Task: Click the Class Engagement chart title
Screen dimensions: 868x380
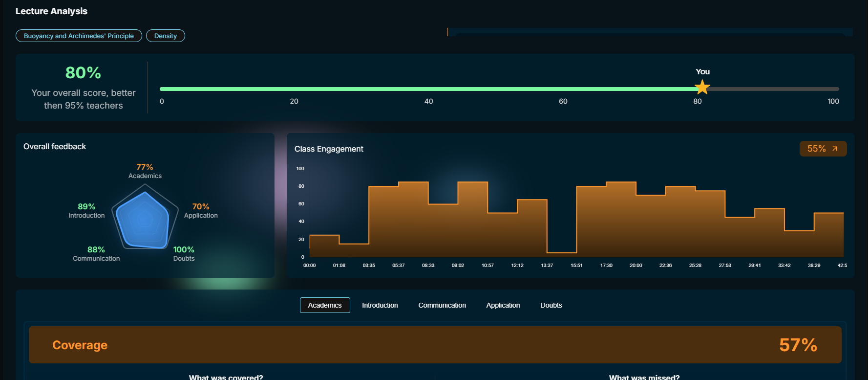Action: [329, 149]
